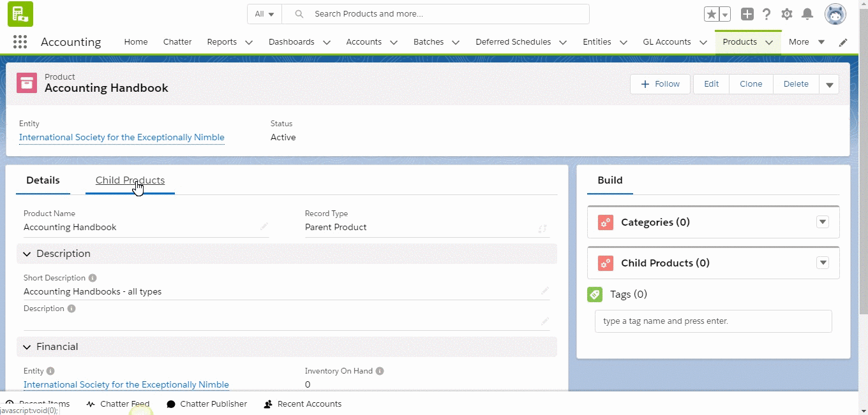The width and height of the screenshot is (868, 415).
Task: Open International Society entity link in header
Action: pos(122,137)
